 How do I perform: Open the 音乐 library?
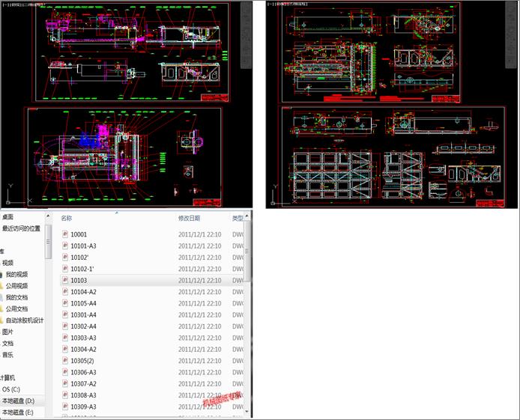7,355
